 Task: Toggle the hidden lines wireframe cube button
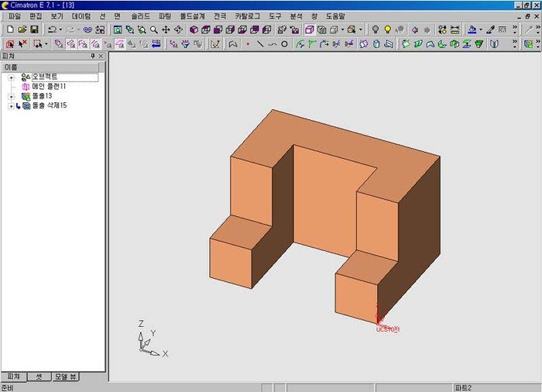point(321,29)
